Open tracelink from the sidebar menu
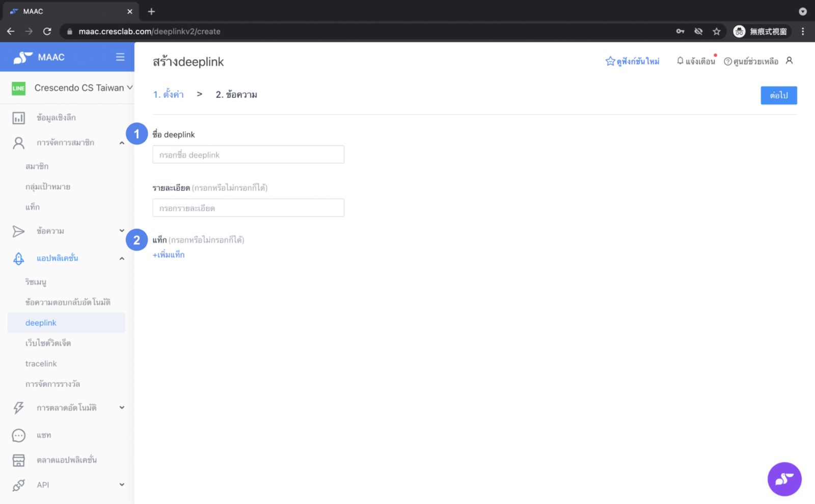This screenshot has height=504, width=815. tap(41, 363)
